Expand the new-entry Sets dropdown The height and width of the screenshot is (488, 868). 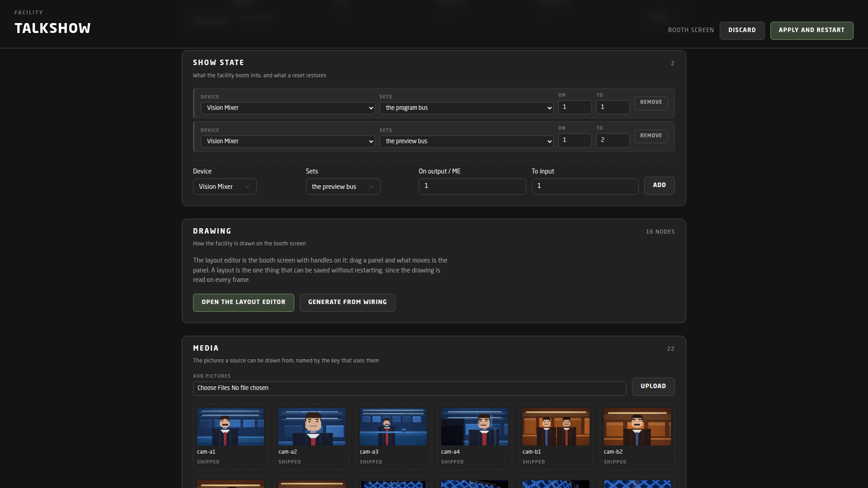(x=343, y=187)
